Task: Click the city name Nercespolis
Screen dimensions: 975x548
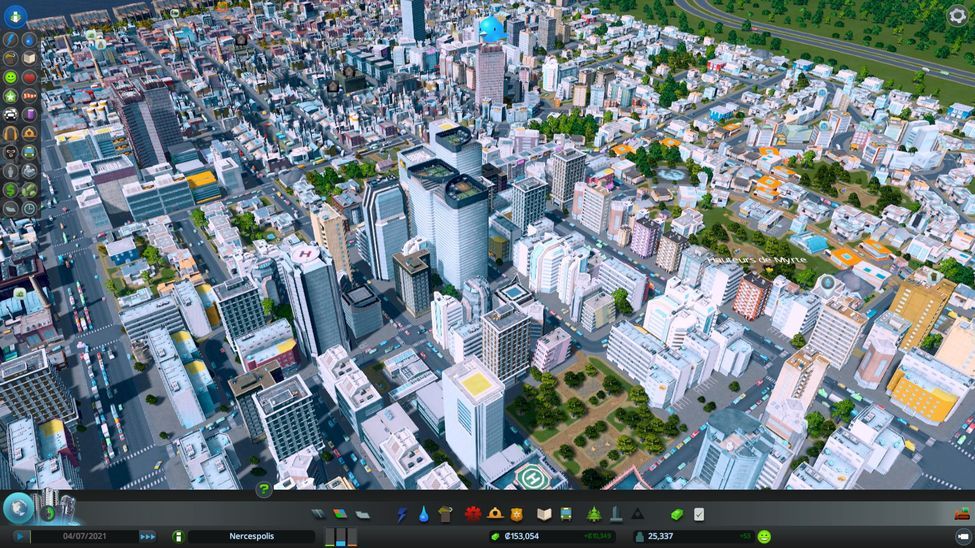Action: pos(251,536)
